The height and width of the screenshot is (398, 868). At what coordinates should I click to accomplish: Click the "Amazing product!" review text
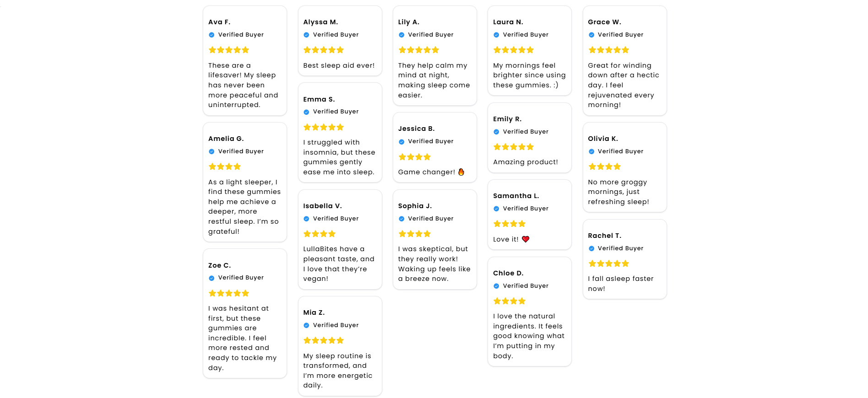pyautogui.click(x=525, y=162)
